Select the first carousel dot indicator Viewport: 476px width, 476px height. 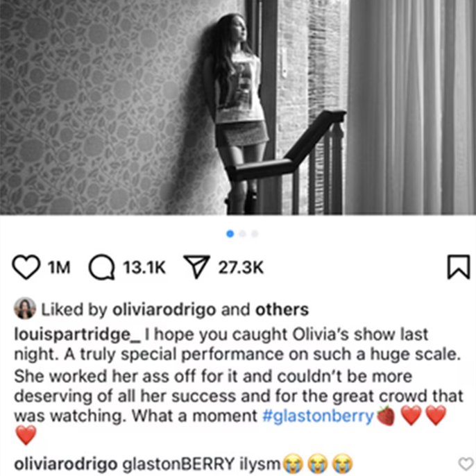coord(230,233)
